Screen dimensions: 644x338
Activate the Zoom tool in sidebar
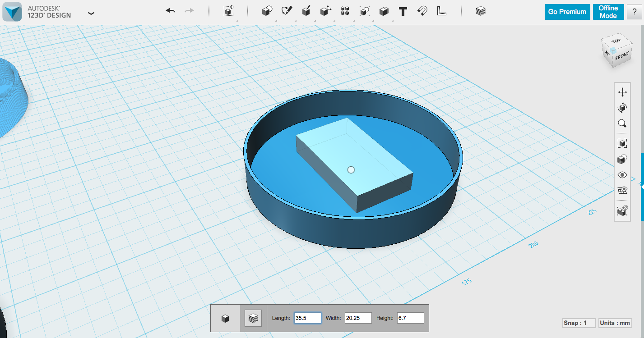coord(622,123)
